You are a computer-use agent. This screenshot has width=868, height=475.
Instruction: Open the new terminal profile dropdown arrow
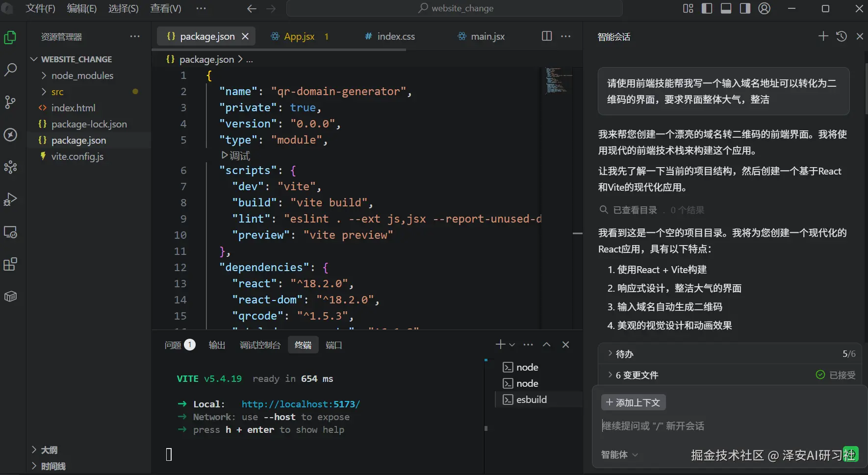512,345
